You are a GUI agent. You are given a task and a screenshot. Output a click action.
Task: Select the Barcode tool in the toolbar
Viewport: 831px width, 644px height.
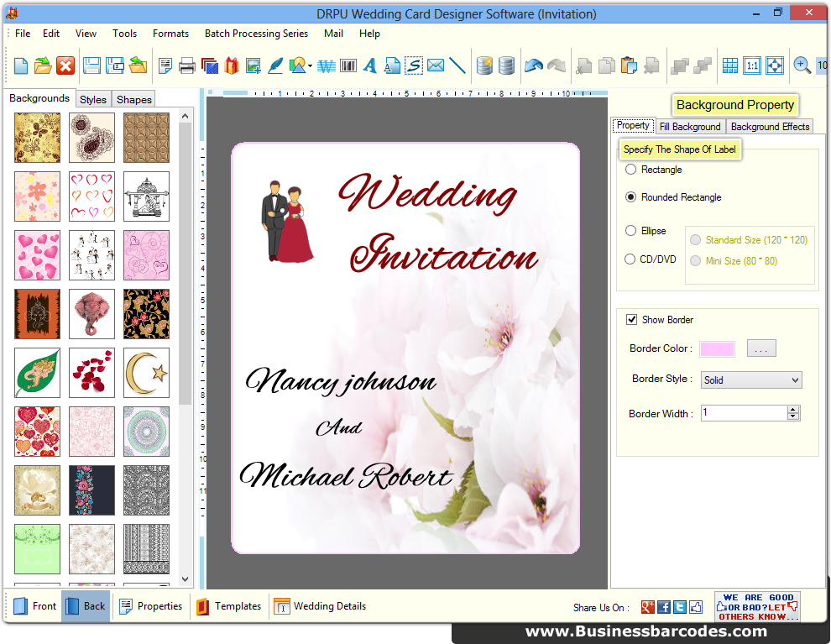click(347, 65)
